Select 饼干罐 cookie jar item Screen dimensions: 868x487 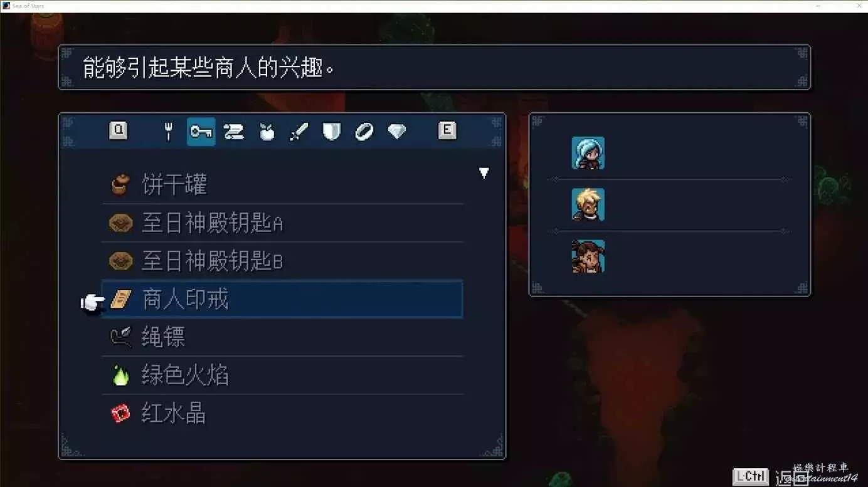[282, 185]
